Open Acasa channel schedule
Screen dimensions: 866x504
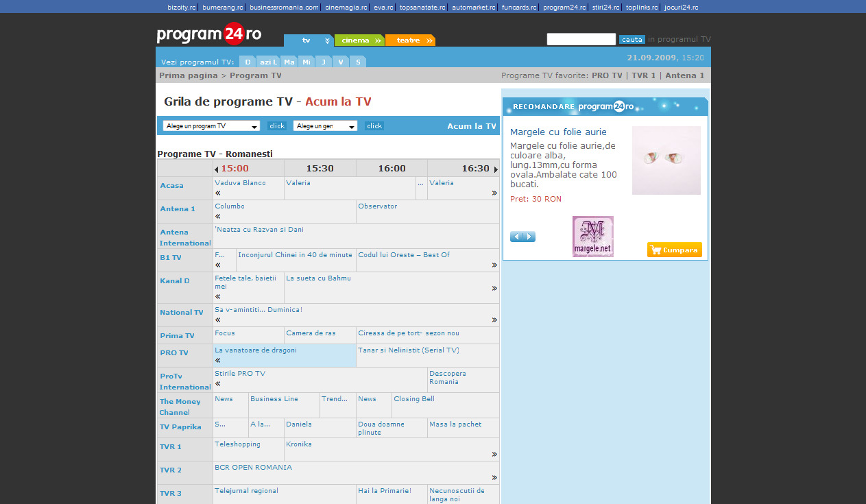tap(172, 186)
